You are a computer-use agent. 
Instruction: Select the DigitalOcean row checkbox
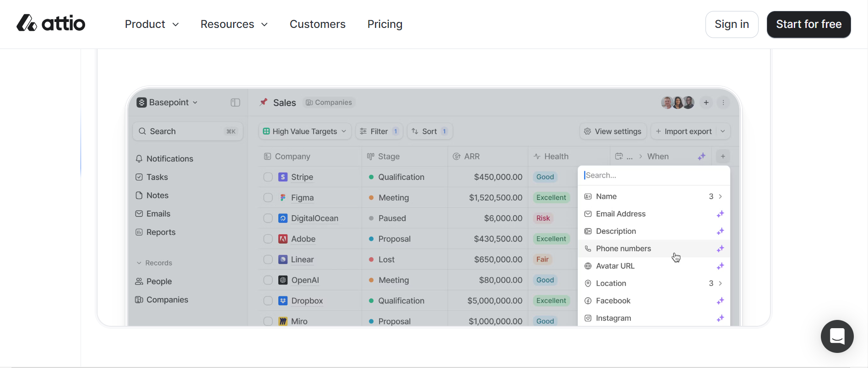tap(268, 218)
